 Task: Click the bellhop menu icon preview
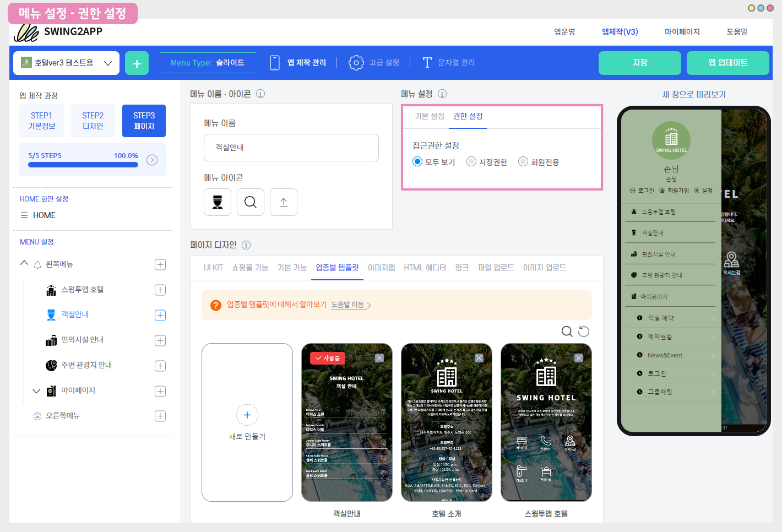(x=218, y=202)
